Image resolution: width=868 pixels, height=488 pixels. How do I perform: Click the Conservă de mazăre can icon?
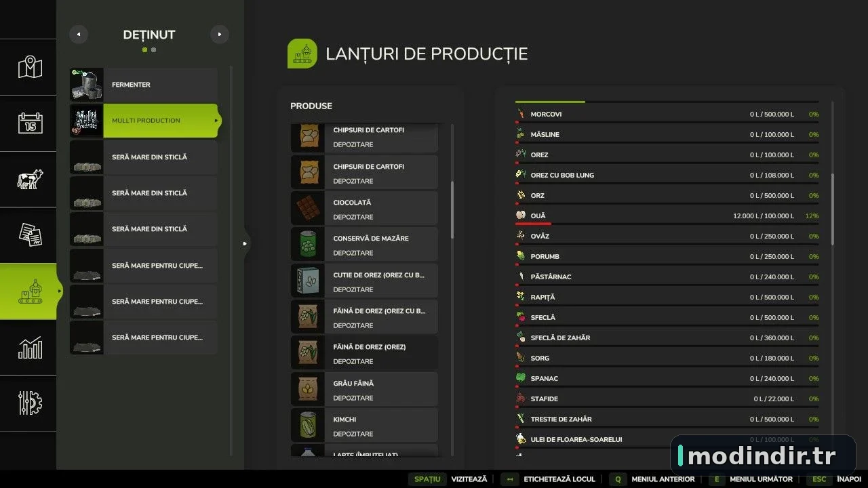[x=308, y=245]
